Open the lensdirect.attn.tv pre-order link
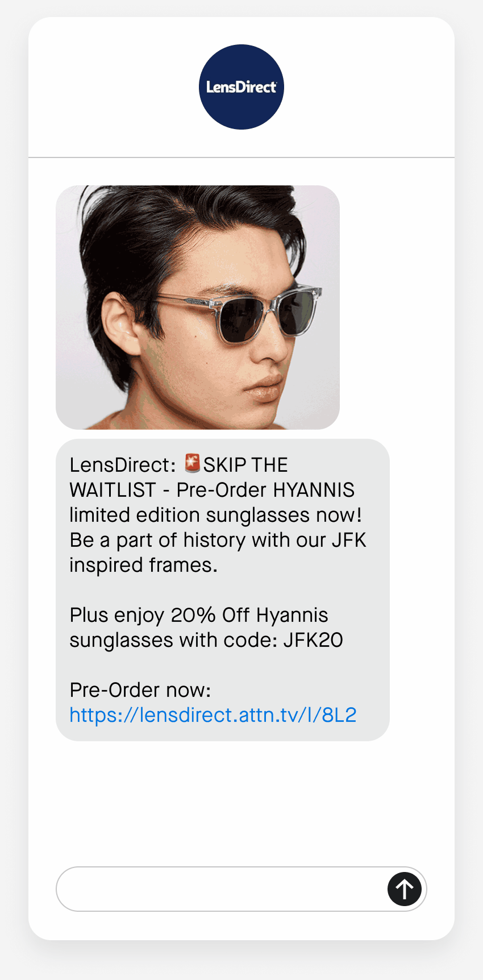The image size is (483, 980). [213, 715]
